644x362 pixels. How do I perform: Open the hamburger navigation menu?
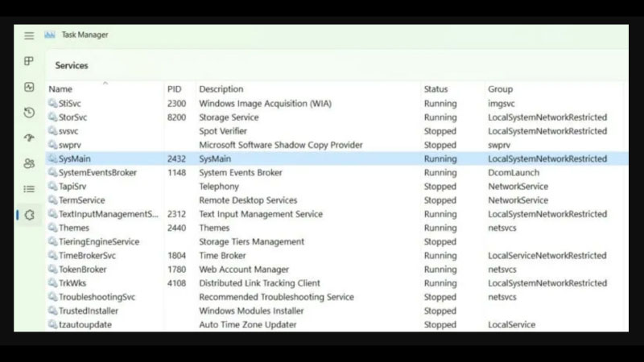tap(29, 35)
